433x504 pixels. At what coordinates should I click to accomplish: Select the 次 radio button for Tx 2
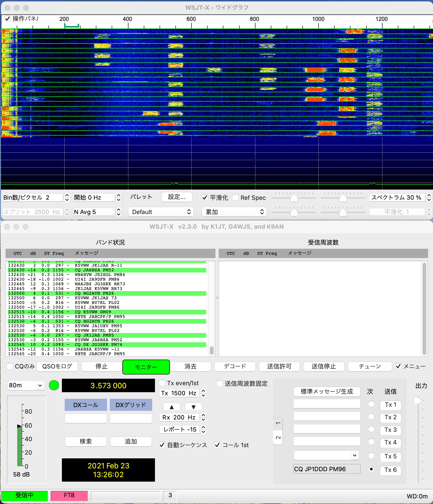click(371, 417)
